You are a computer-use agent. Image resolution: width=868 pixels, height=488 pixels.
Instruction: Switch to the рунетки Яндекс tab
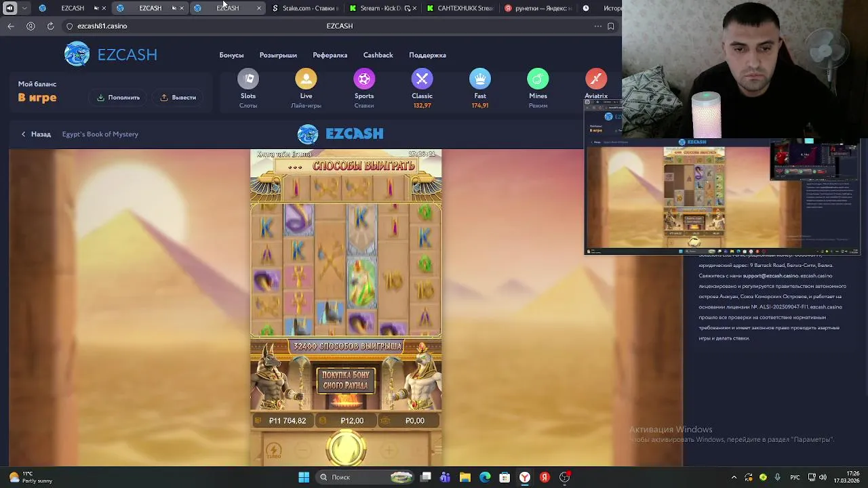click(x=538, y=8)
